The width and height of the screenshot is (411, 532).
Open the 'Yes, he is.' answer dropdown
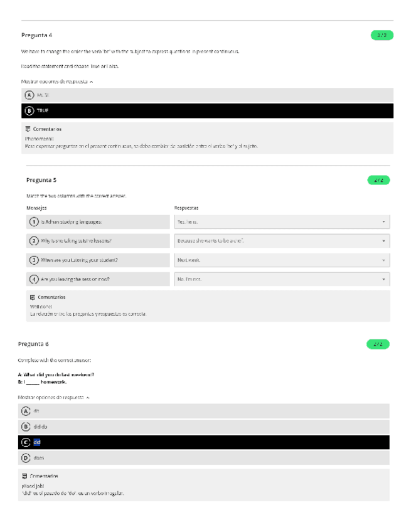[x=281, y=222]
